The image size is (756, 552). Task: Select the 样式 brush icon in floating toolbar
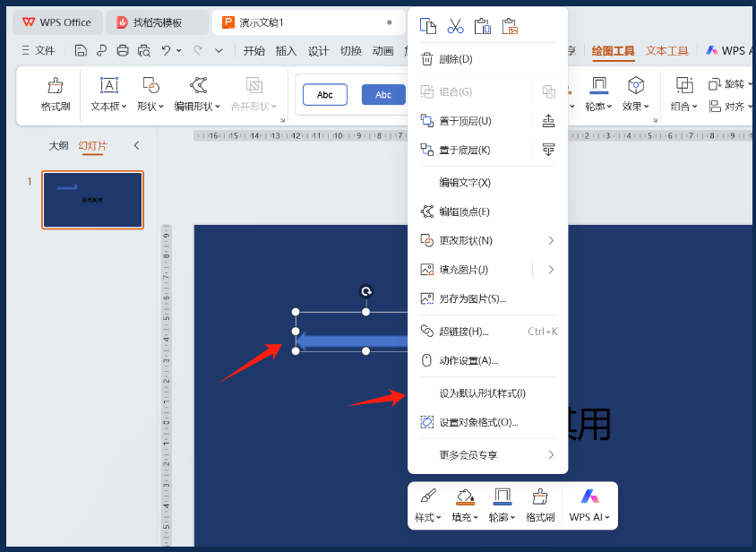(427, 505)
